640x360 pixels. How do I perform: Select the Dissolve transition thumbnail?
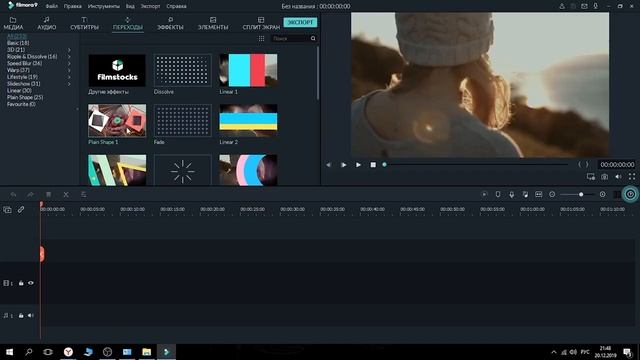click(x=183, y=70)
